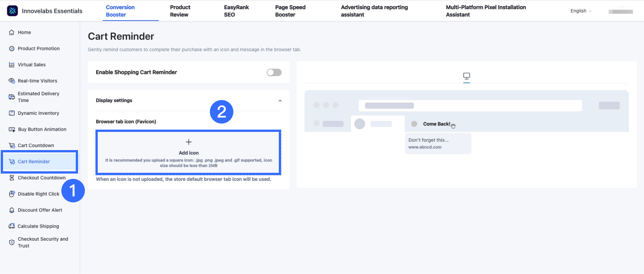Collapse the Display settings section
The height and width of the screenshot is (274, 644).
tap(280, 101)
